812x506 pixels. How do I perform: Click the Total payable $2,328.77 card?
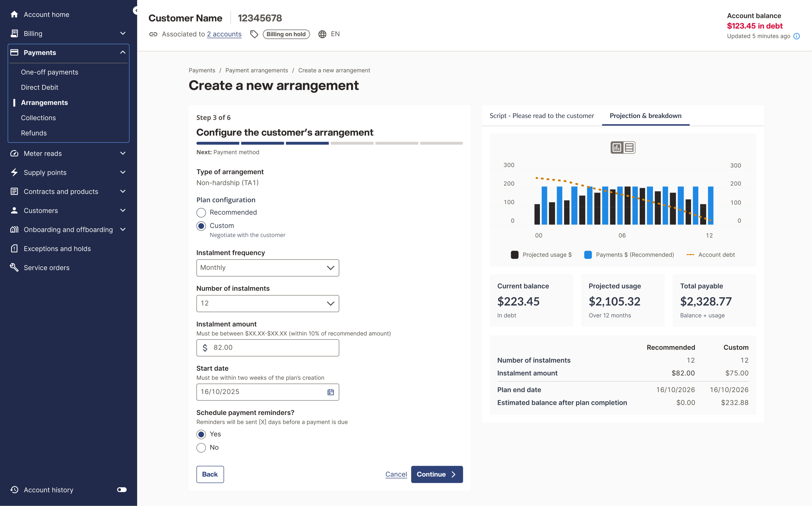tap(714, 300)
